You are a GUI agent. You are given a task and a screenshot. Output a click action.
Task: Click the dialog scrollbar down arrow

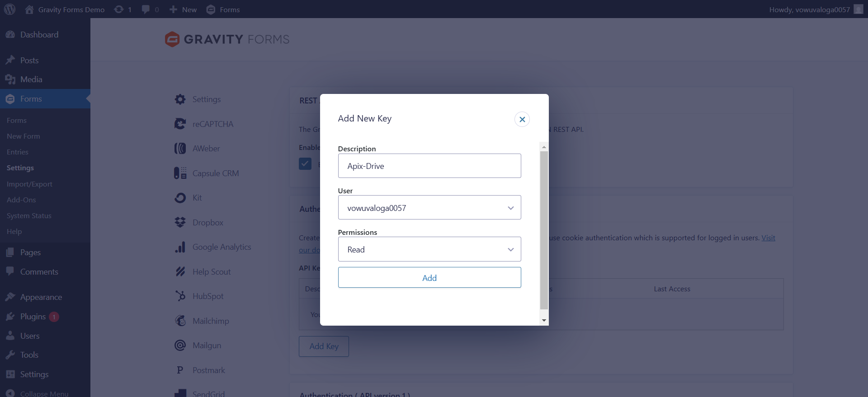(x=544, y=320)
